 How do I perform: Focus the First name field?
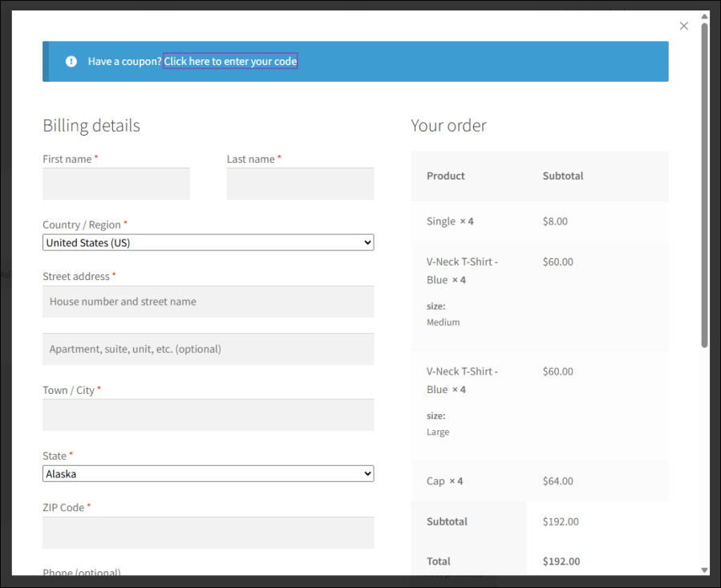116,184
